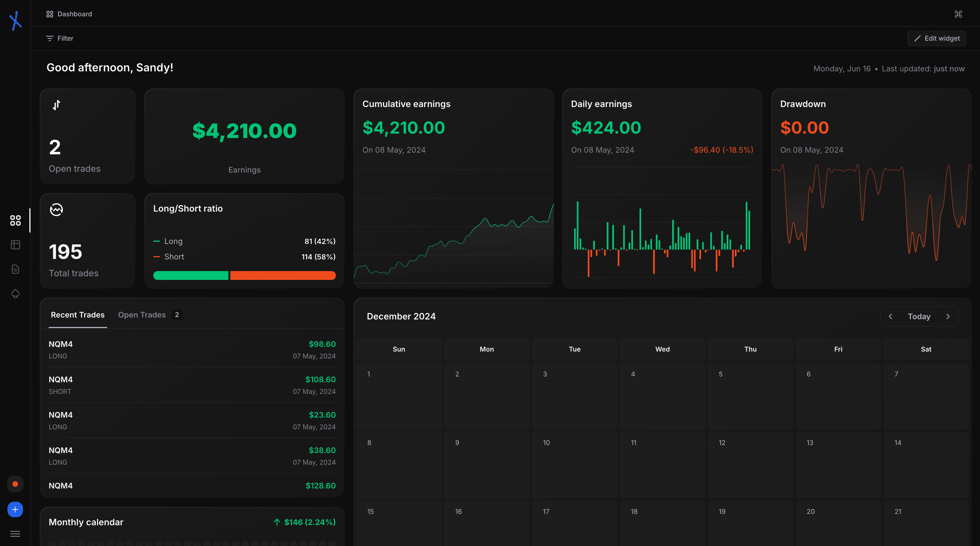980x546 pixels.
Task: Select the Recent Trades tab
Action: 77,315
